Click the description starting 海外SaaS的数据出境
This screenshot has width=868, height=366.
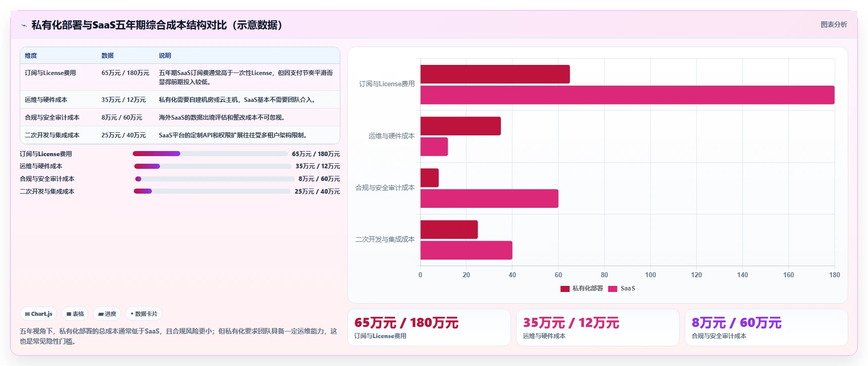pos(223,118)
